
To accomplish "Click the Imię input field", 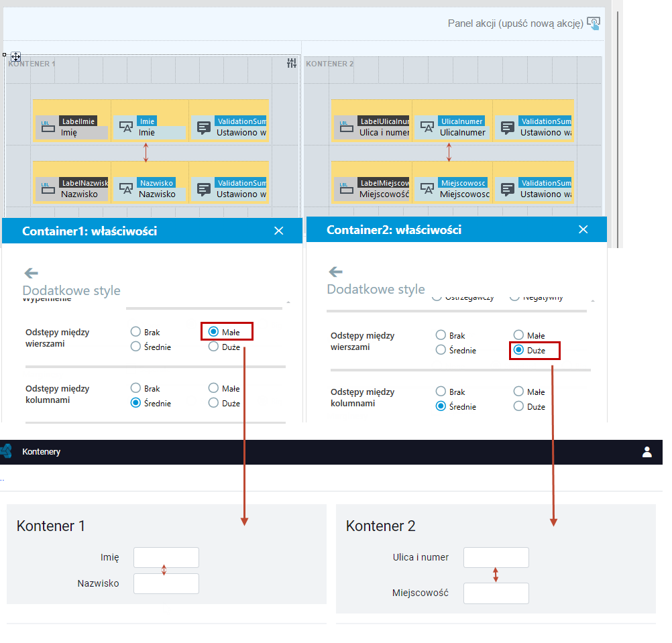I will click(x=166, y=557).
